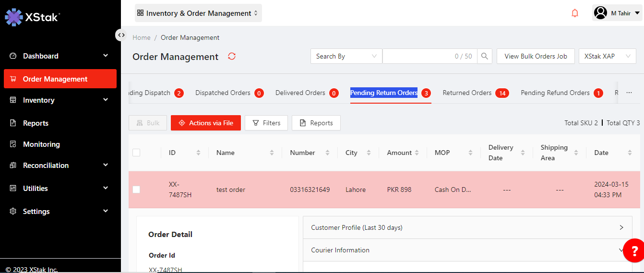Sort by the Amount column arrows
Screen dimensions: 644x273
(420, 153)
